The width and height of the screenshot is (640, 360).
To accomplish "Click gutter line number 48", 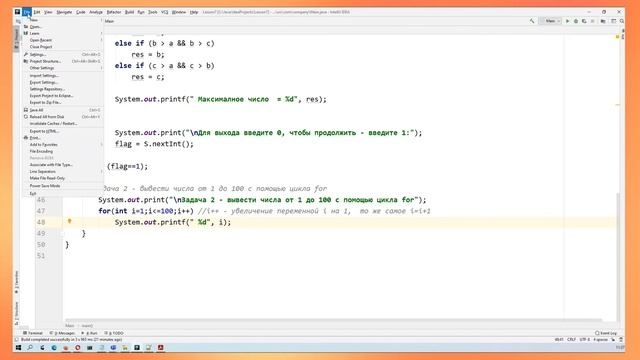I will [x=41, y=222].
